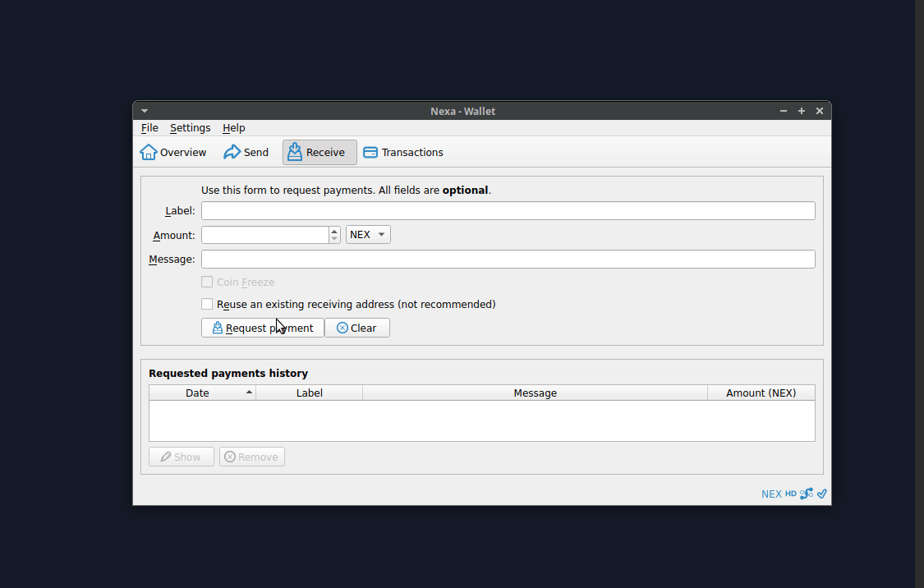Open the File menu

pyautogui.click(x=149, y=128)
